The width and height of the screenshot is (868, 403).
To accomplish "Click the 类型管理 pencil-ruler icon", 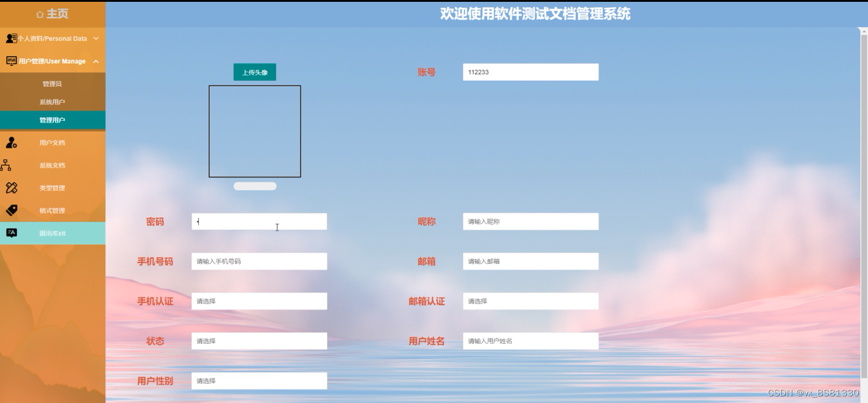I will click(x=11, y=188).
